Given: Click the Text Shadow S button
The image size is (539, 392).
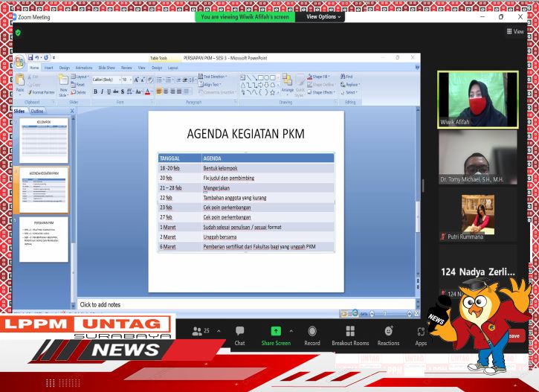Looking at the screenshot, I should tap(123, 91).
